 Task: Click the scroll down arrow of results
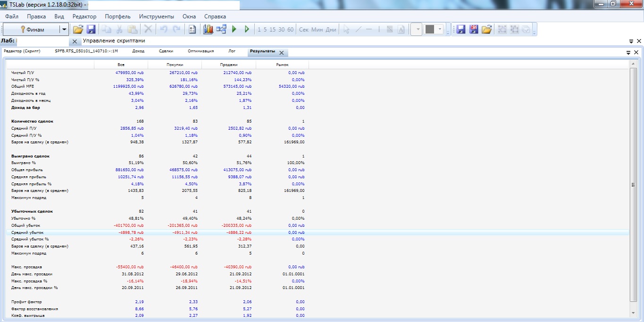click(634, 313)
